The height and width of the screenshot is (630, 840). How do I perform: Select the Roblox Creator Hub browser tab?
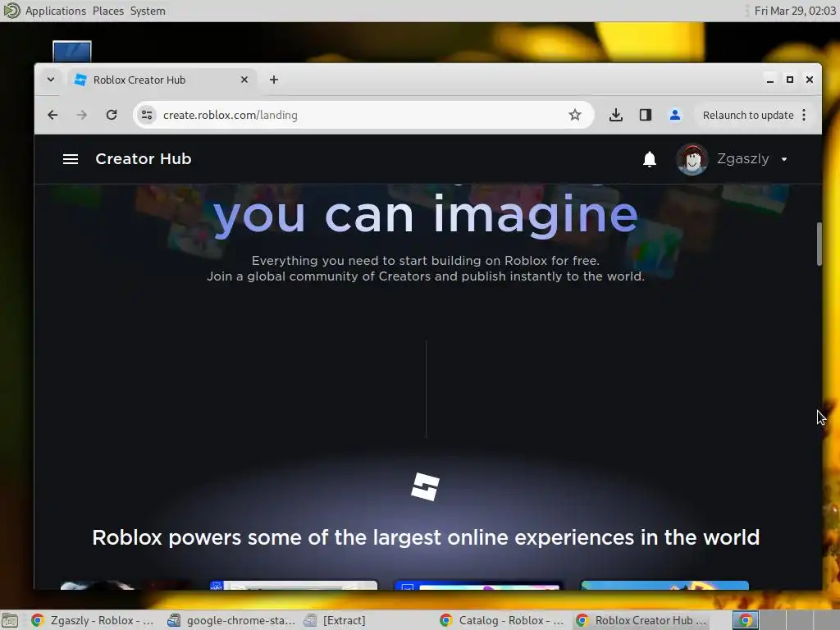coord(162,80)
